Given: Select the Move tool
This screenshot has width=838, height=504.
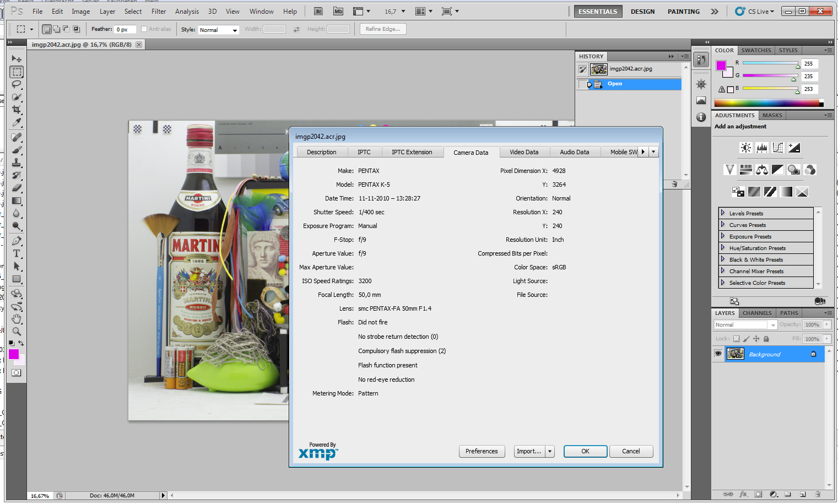Looking at the screenshot, I should click(x=17, y=58).
